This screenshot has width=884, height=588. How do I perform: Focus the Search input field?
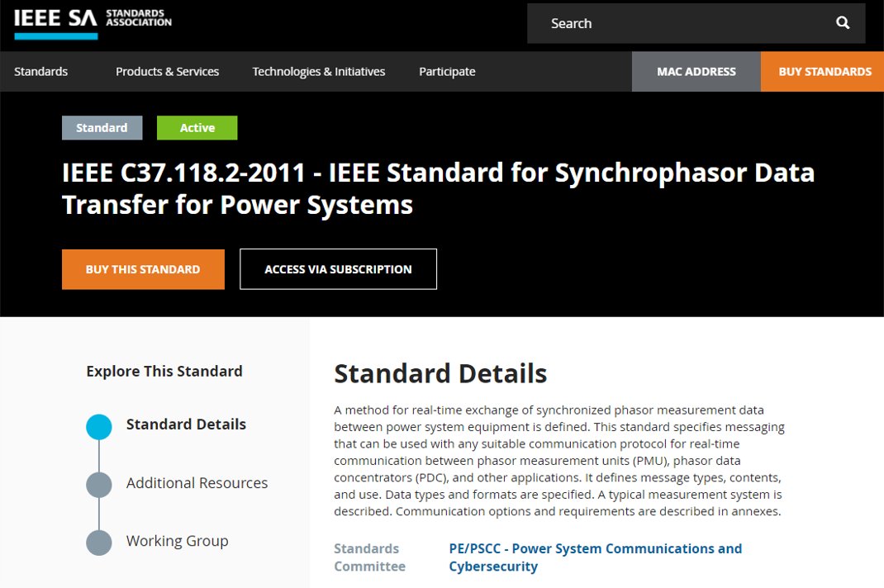pos(696,23)
